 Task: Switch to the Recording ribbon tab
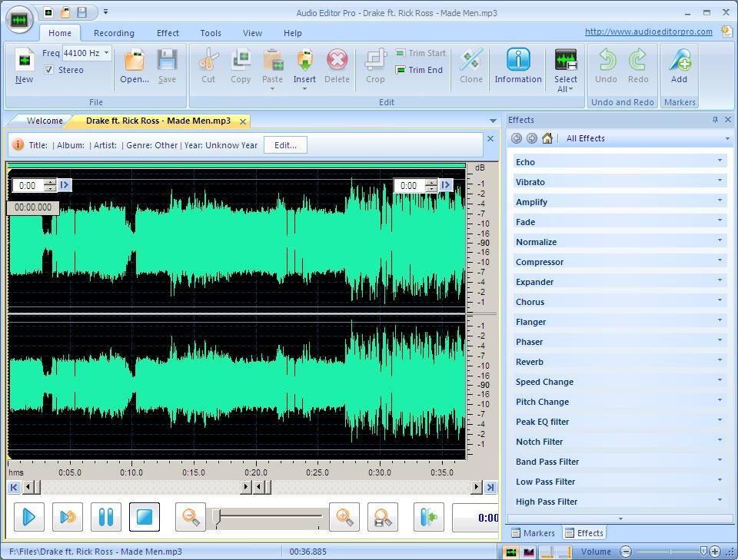click(x=114, y=33)
